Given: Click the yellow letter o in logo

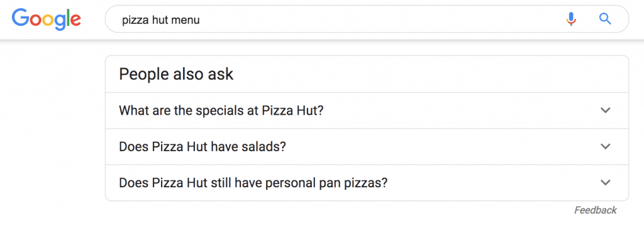Looking at the screenshot, I should [x=48, y=20].
